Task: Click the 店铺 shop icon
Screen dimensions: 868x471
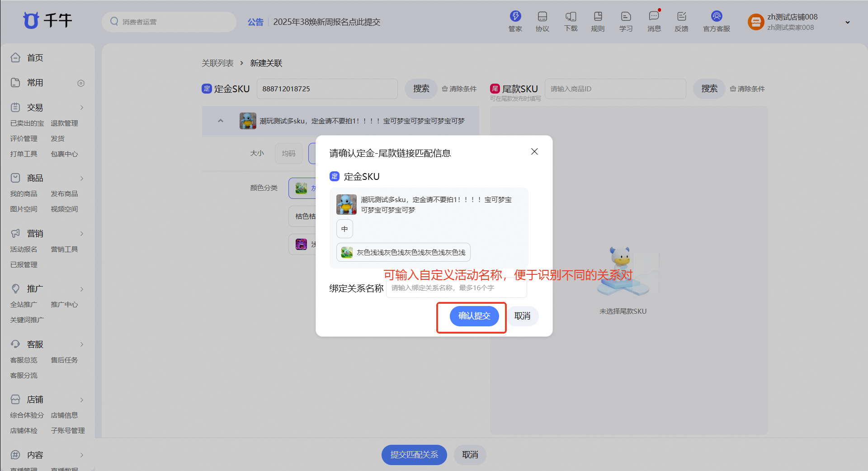Action: pos(15,399)
